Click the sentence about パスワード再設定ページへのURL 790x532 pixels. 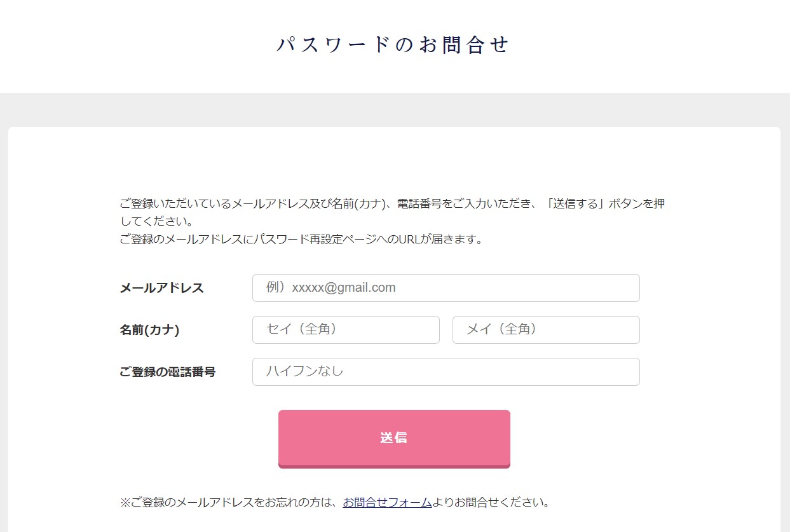coord(301,240)
